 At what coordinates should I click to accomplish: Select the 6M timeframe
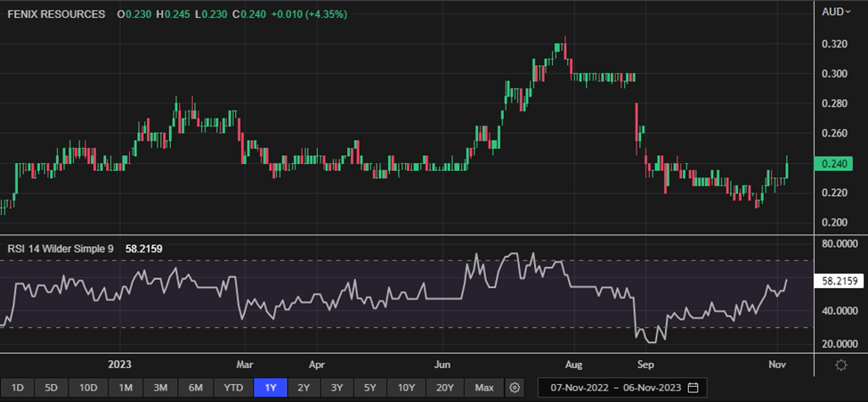(x=196, y=387)
